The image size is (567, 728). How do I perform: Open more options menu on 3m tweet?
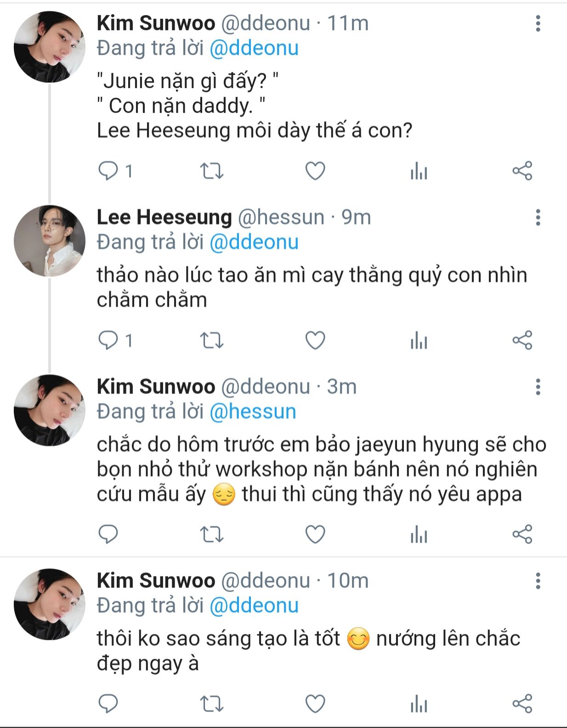click(x=538, y=387)
